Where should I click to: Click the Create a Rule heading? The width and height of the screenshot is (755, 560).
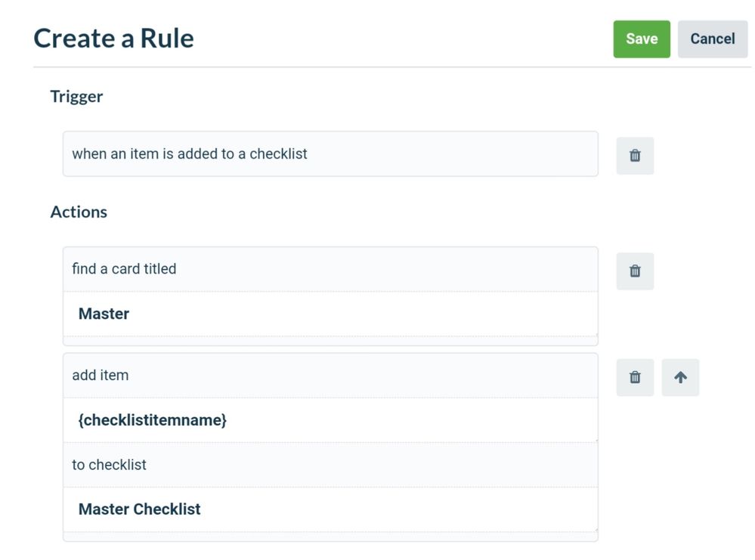click(x=113, y=39)
